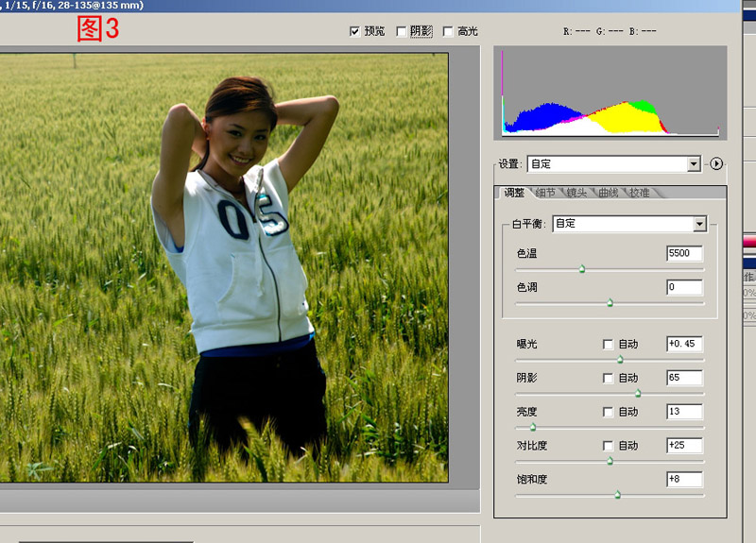
Task: Click the 对比度 contrast slider handle
Action: [610, 461]
